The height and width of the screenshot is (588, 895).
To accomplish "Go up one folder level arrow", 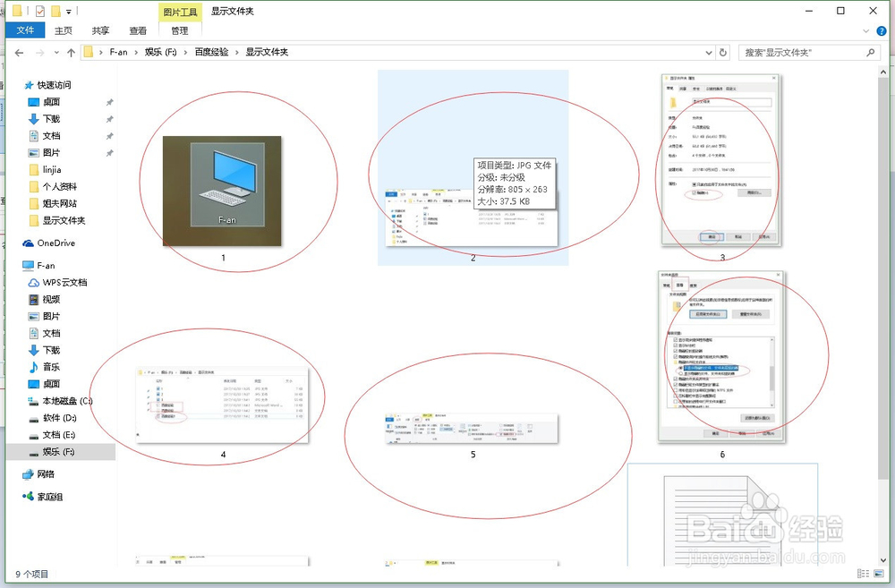I will click(x=71, y=53).
